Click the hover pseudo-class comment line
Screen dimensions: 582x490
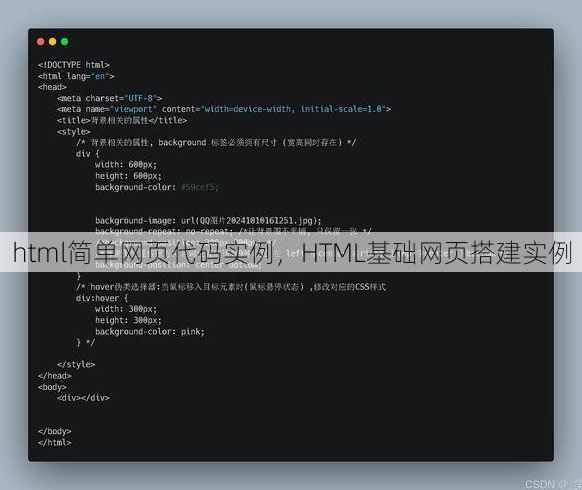tap(231, 287)
